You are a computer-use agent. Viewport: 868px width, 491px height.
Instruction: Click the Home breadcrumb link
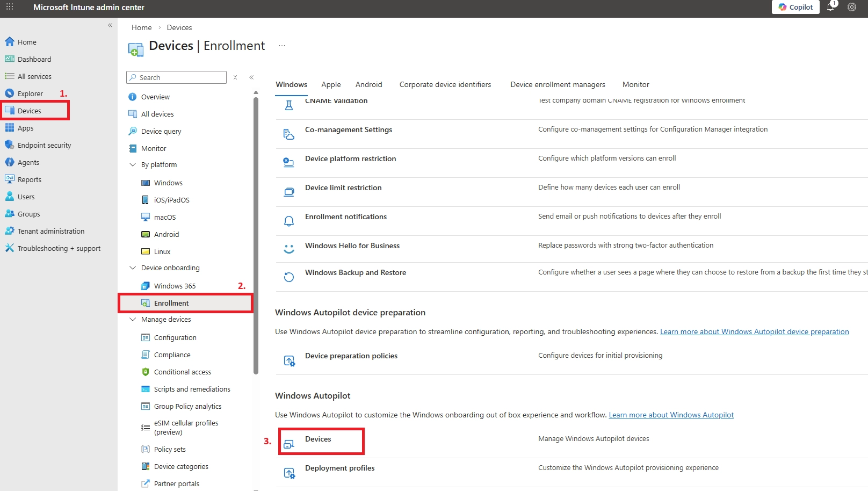click(x=141, y=27)
